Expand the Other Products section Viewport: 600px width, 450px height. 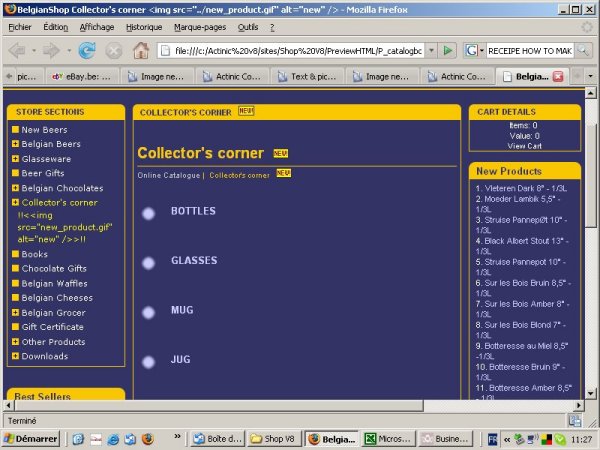click(15, 342)
